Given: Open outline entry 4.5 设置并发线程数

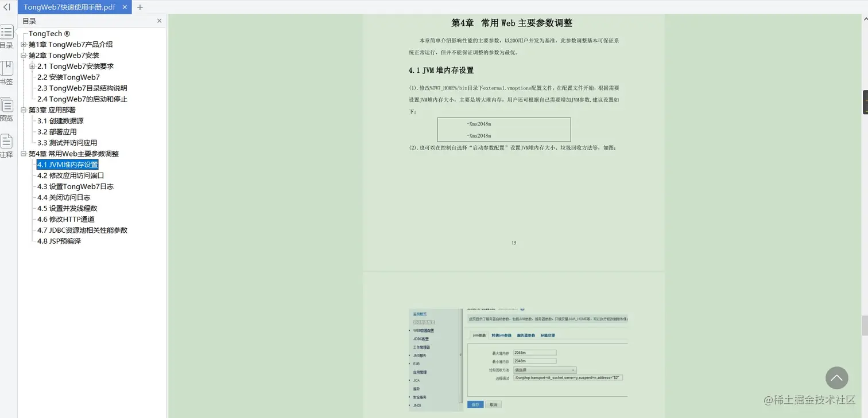Looking at the screenshot, I should pyautogui.click(x=67, y=208).
